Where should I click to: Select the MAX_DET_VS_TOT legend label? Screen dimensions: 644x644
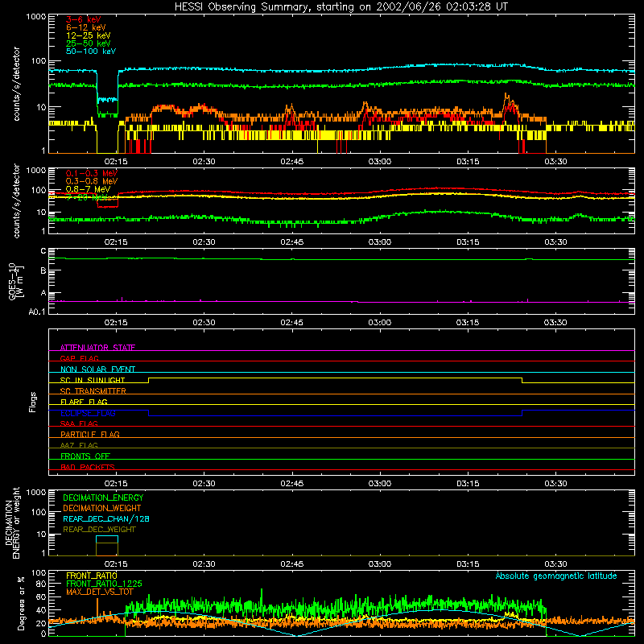click(x=99, y=592)
